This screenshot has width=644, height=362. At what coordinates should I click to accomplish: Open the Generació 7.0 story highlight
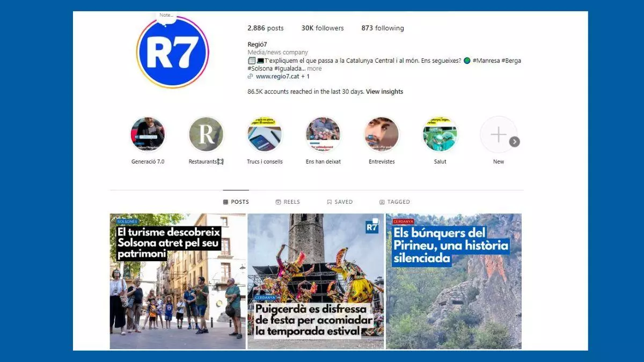pyautogui.click(x=148, y=135)
